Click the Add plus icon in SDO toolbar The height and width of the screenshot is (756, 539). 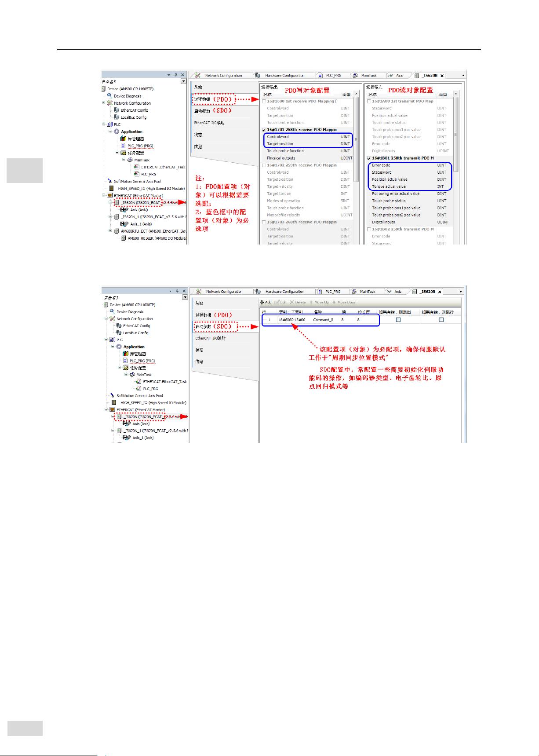click(262, 303)
